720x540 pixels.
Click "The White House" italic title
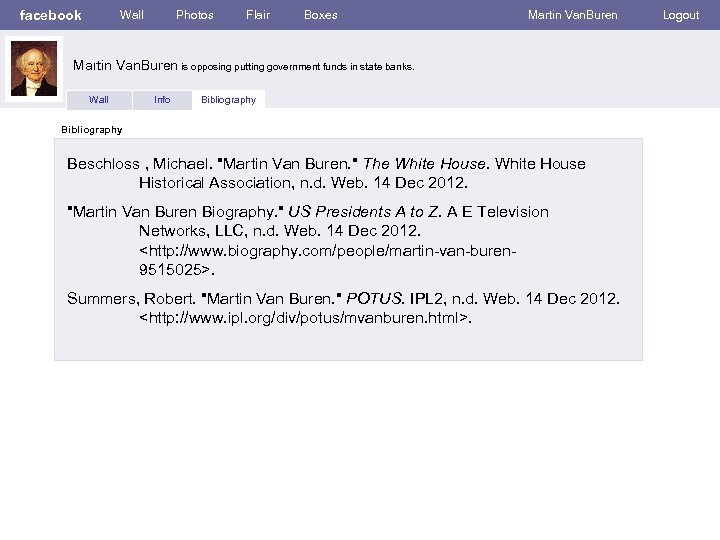pyautogui.click(x=424, y=163)
